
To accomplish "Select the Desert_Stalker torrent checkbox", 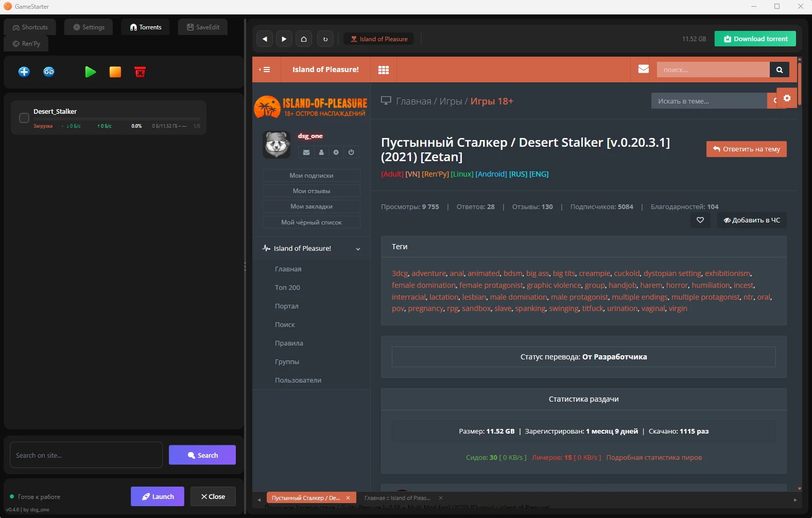I will [24, 118].
